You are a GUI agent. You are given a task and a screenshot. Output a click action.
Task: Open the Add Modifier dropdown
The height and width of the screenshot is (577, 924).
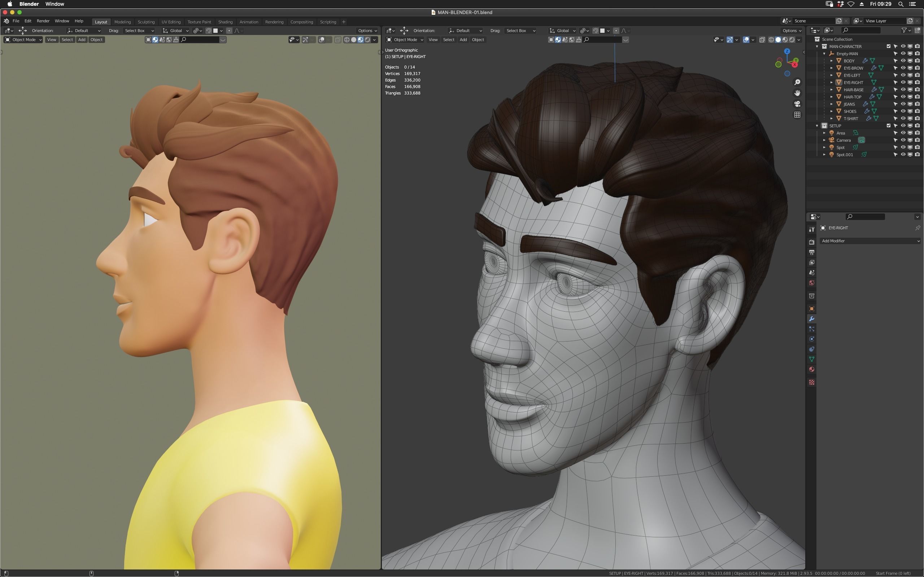tap(870, 241)
